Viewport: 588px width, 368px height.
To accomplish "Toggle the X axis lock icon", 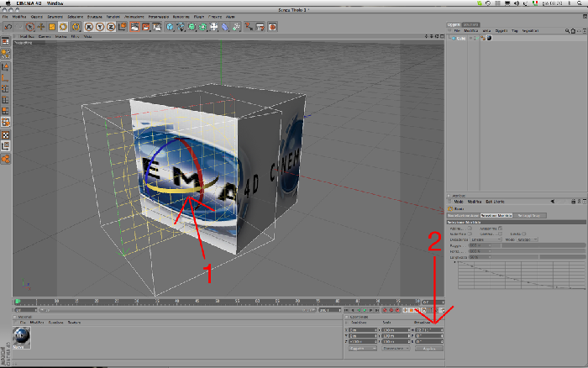I will 89,27.
